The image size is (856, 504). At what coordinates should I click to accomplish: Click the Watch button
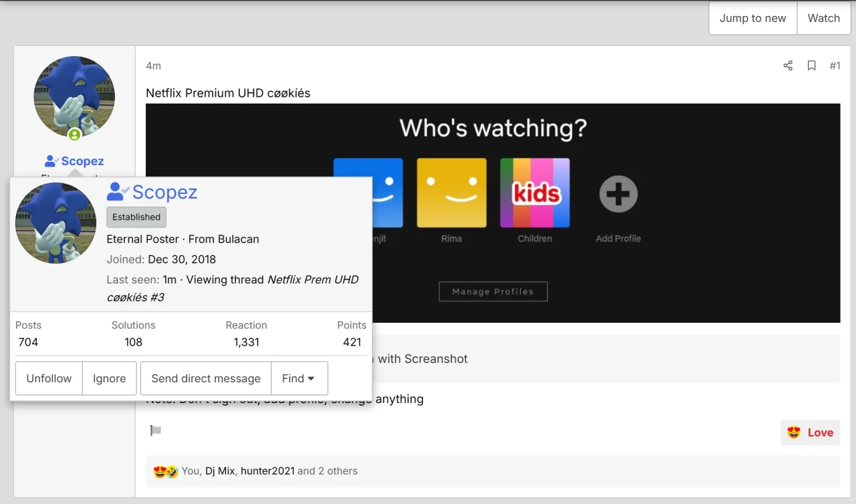824,18
